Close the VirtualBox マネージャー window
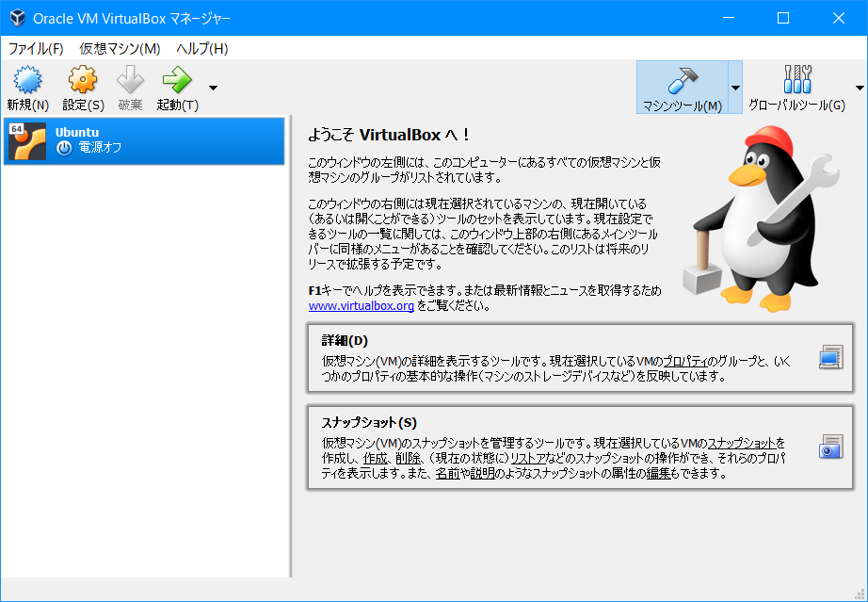 [839, 18]
